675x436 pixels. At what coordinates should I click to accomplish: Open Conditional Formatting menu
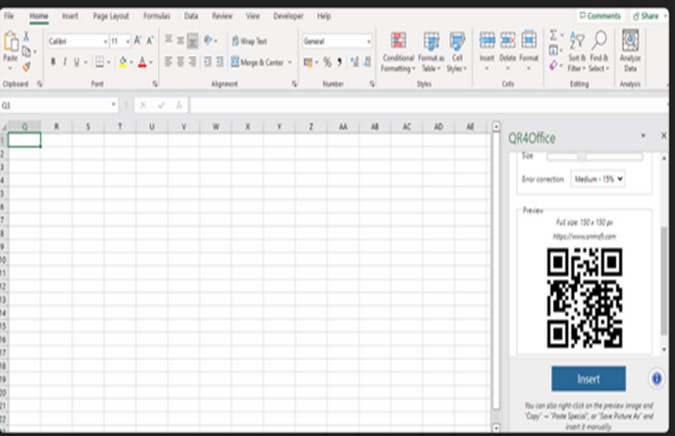point(398,52)
